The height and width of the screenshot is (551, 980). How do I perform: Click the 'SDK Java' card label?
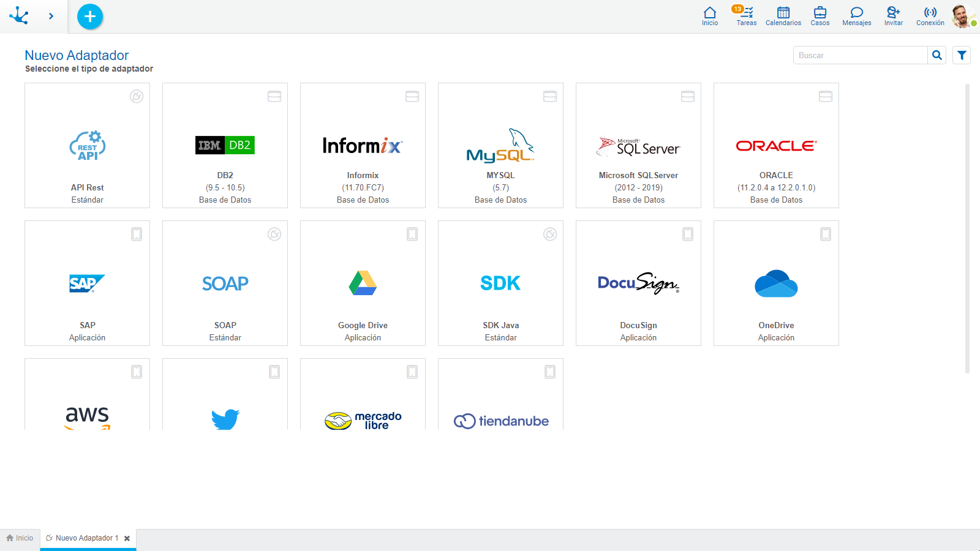pyautogui.click(x=500, y=325)
